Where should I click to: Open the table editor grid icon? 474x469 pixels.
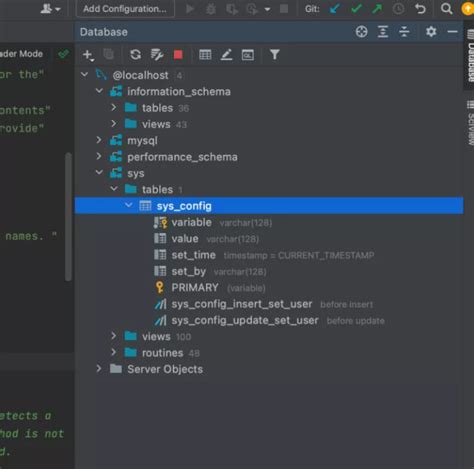[x=205, y=55]
